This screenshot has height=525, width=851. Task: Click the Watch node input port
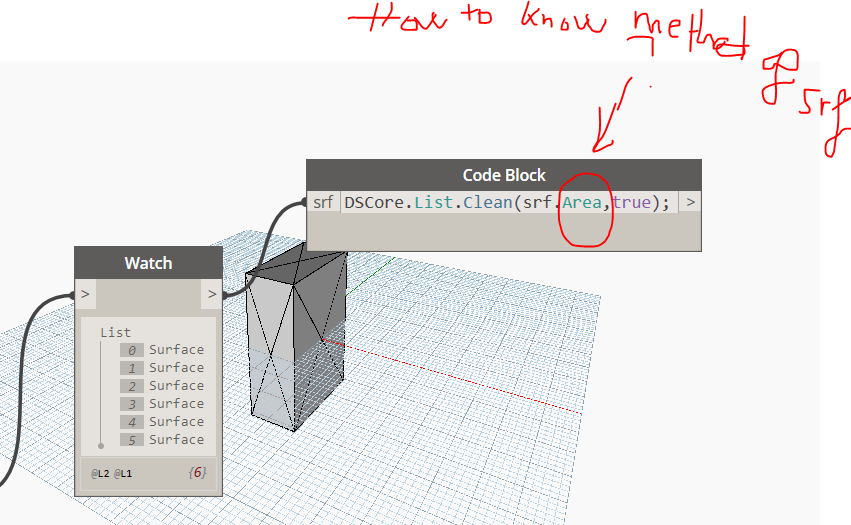point(85,294)
